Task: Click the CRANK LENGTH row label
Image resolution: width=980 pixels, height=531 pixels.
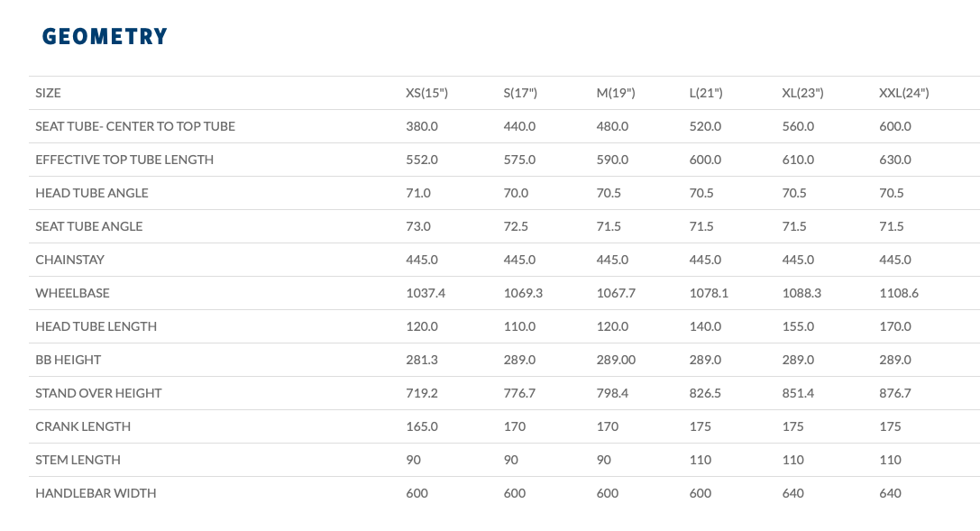Action: (83, 426)
